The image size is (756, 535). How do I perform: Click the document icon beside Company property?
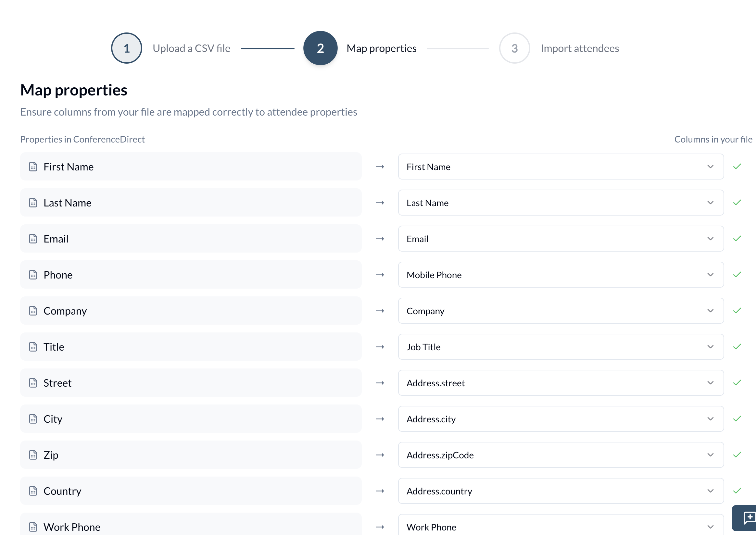[33, 311]
